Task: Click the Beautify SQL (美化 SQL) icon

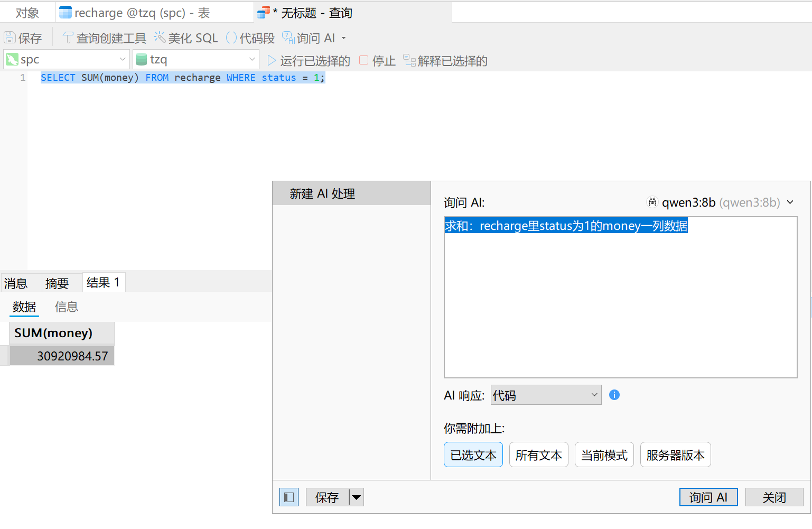Action: 160,38
